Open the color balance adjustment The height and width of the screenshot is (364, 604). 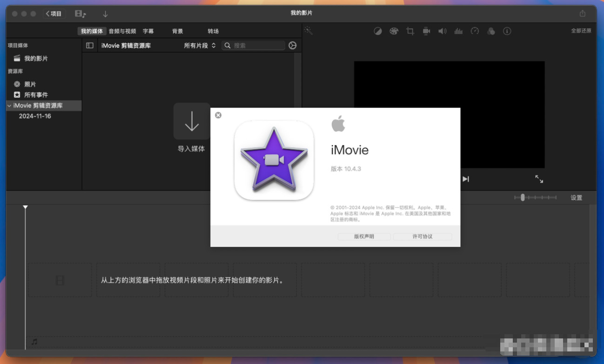378,31
